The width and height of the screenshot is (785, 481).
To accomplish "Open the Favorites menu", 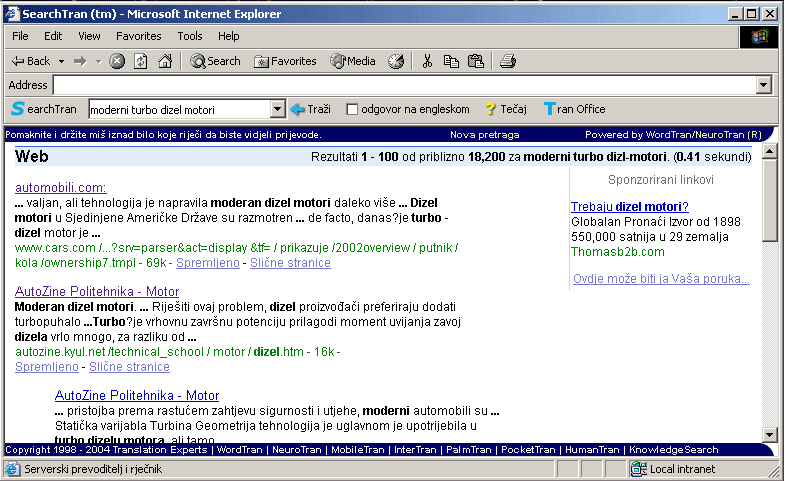I will pos(139,36).
